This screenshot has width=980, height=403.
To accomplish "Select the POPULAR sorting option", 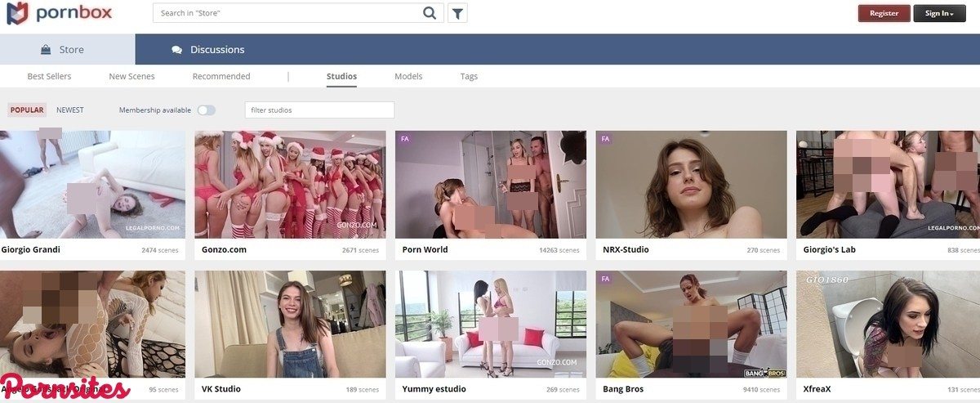I will tap(27, 110).
